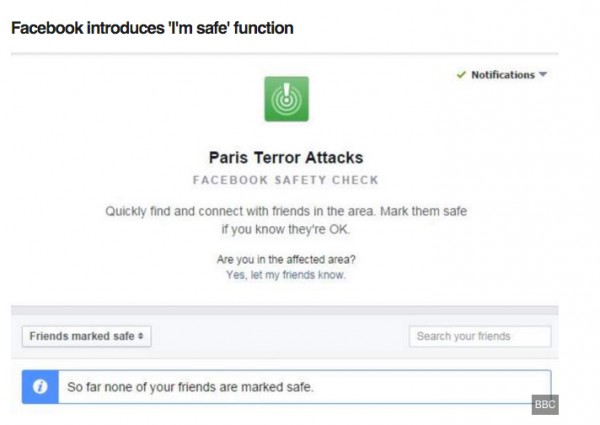This screenshot has height=425, width=600.
Task: Focus the 'Search your friends' field
Action: tap(480, 337)
